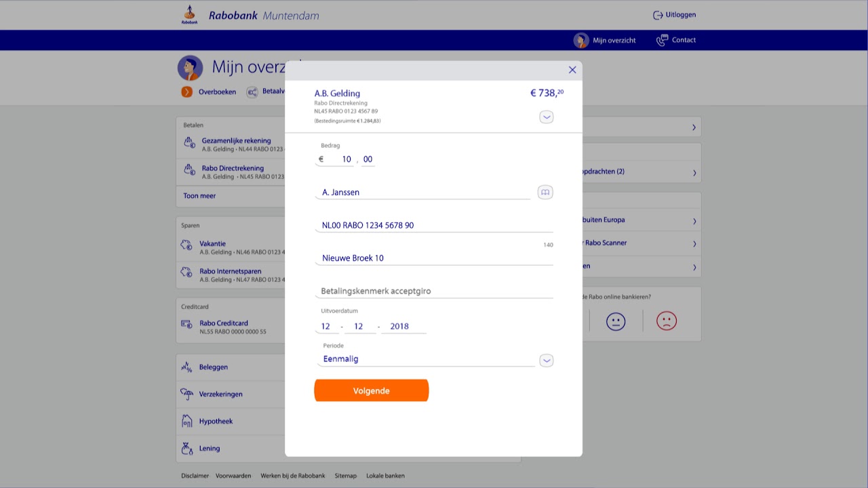868x488 pixels.
Task: Close the transfer dialog with the X
Action: pos(572,70)
